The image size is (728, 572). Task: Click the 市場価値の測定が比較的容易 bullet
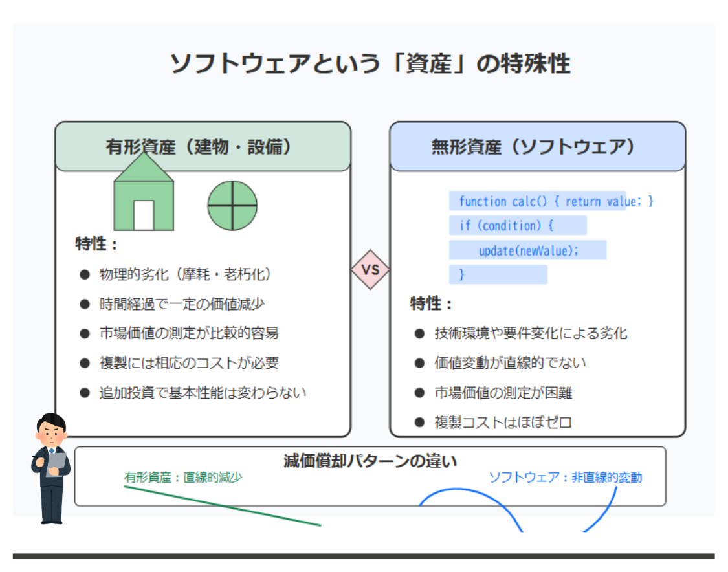pos(179,333)
